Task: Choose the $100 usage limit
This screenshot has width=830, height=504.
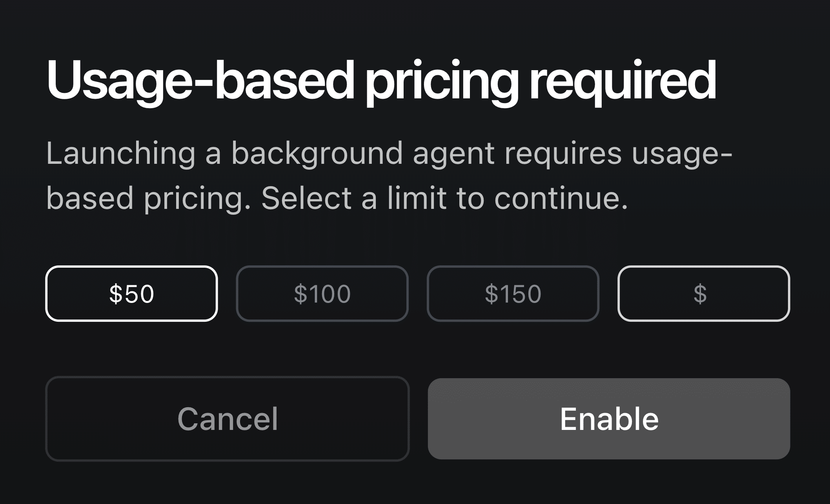Action: (322, 294)
